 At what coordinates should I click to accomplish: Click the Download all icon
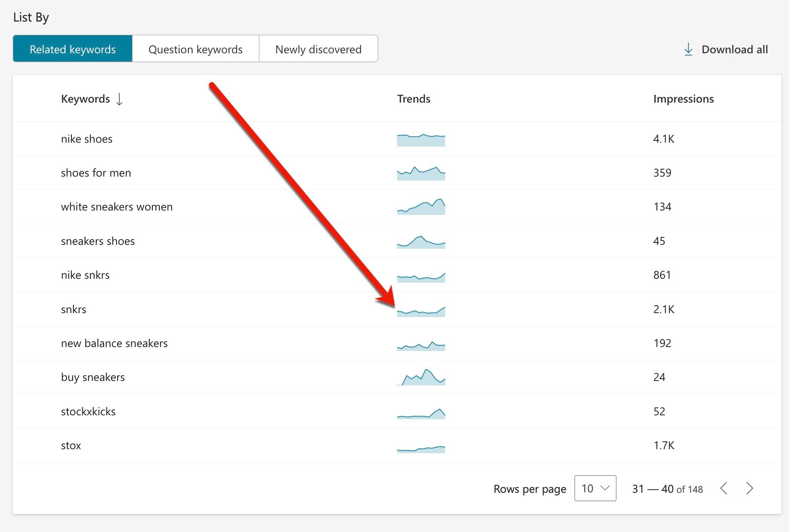(688, 49)
